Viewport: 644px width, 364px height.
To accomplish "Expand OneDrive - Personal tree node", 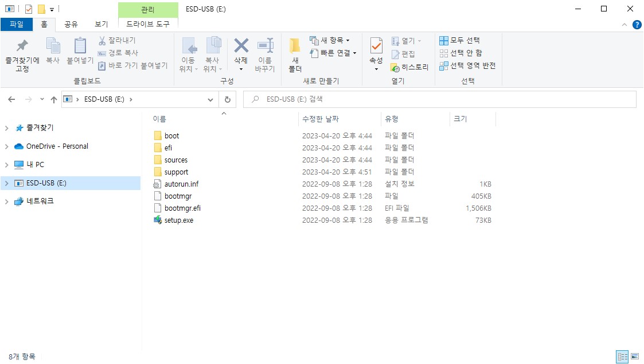I will point(6,146).
